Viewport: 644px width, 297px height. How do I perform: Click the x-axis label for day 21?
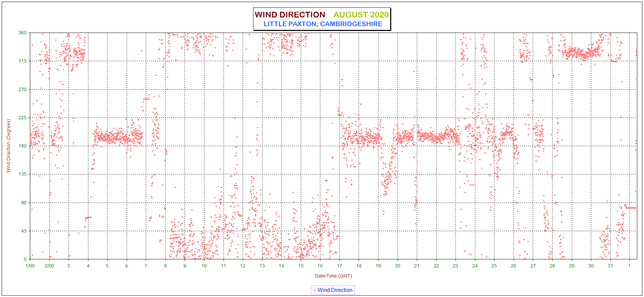click(x=417, y=266)
